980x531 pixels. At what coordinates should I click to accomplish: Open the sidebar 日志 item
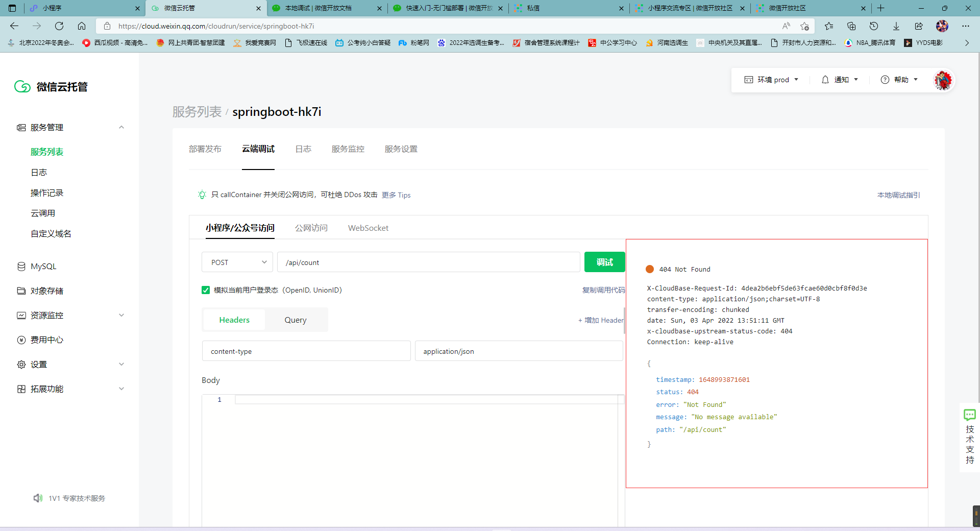click(39, 173)
